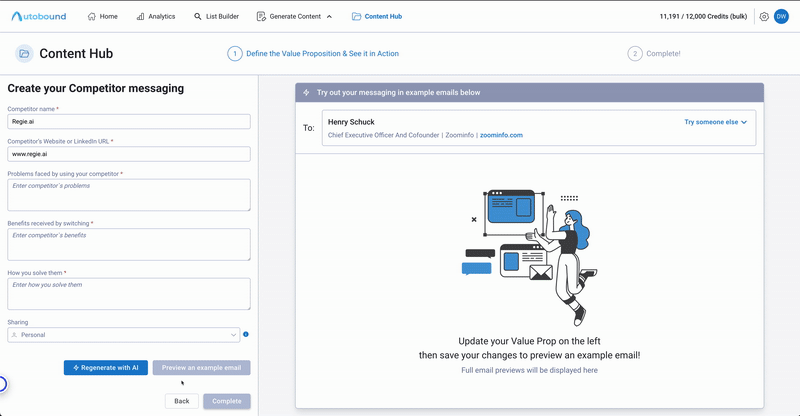Click the Content Hub nav folder icon

(x=356, y=16)
